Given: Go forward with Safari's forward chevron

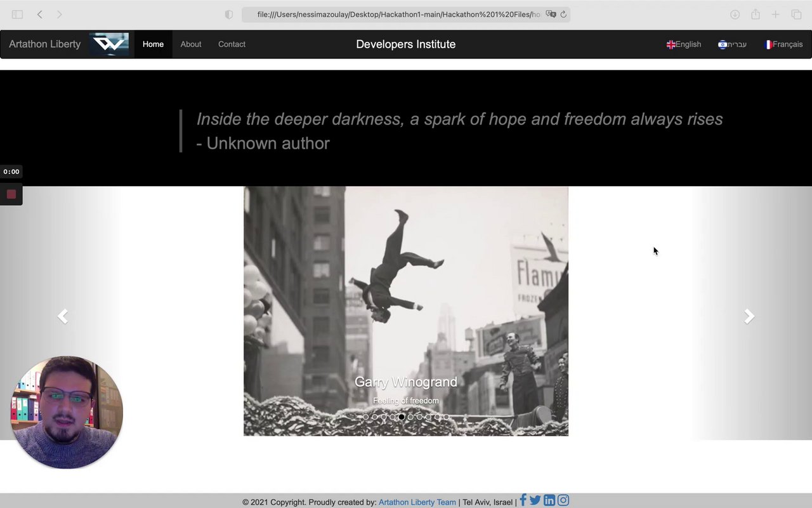Looking at the screenshot, I should [60, 14].
